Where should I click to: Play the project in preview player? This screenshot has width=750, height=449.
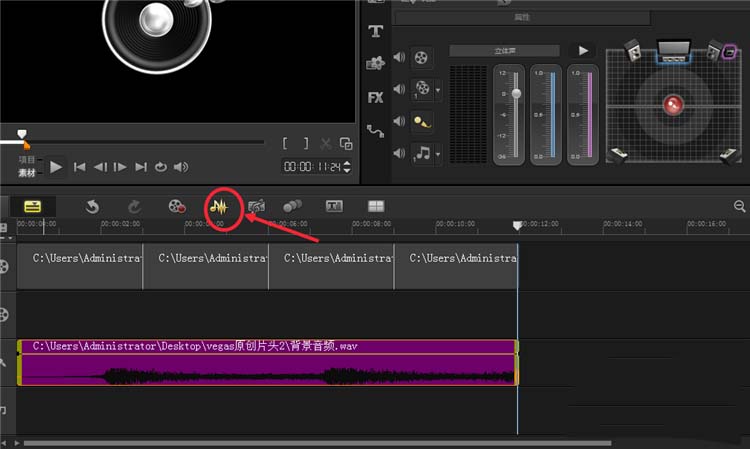pyautogui.click(x=55, y=167)
